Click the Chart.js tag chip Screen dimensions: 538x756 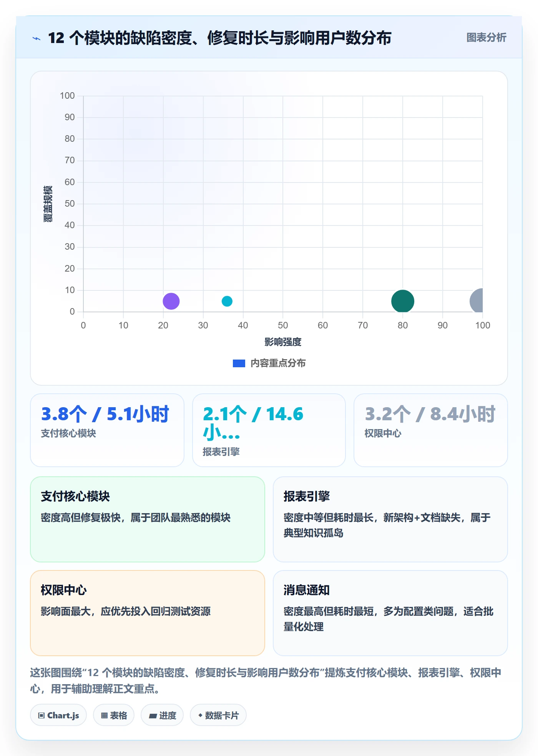click(58, 715)
